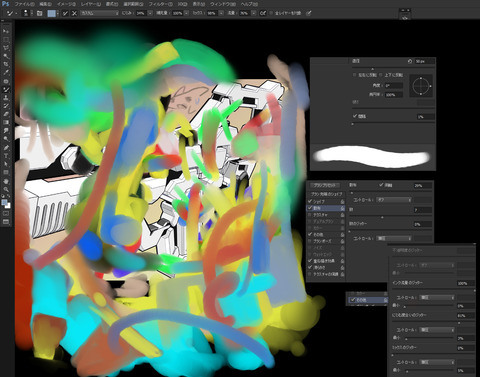The height and width of the screenshot is (377, 480).
Task: Select the Dodge tool
Action: tap(6, 139)
